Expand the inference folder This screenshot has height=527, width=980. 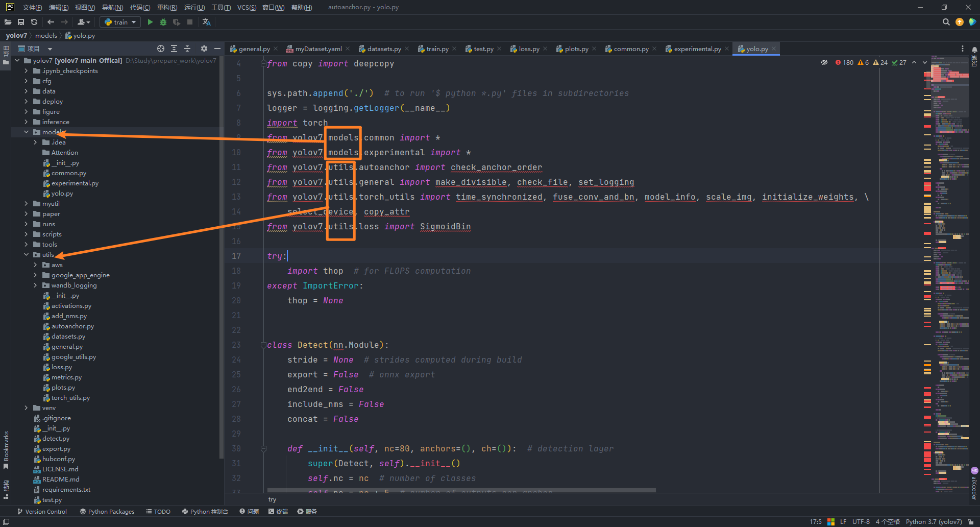click(26, 122)
